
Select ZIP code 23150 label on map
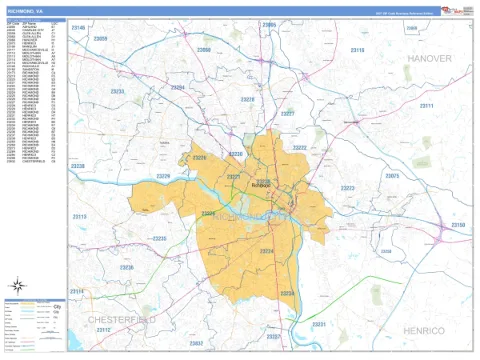click(x=458, y=225)
